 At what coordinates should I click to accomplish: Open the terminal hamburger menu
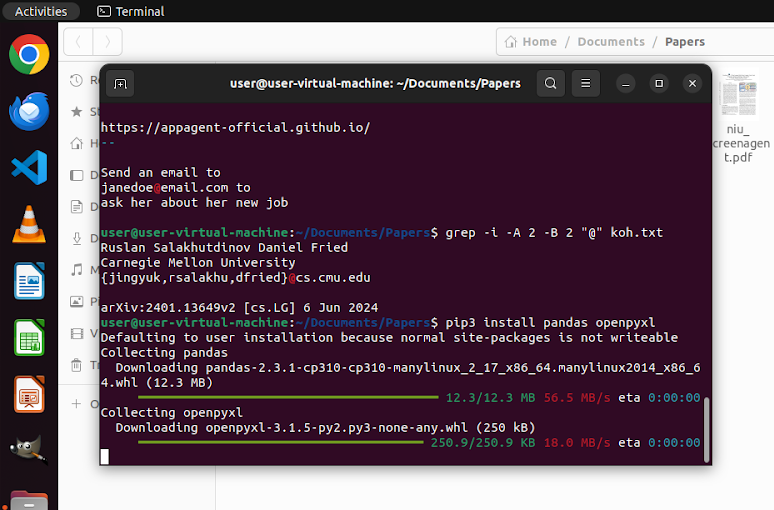click(x=586, y=84)
